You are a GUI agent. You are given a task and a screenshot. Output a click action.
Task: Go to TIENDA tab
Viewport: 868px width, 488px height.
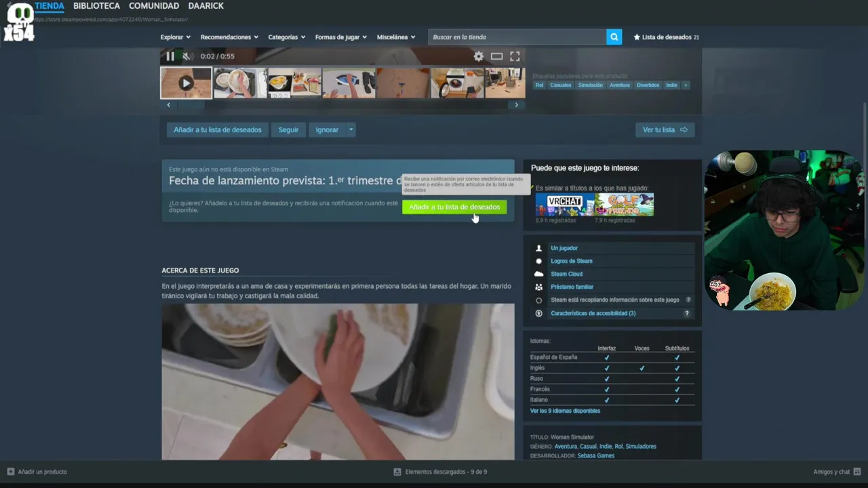50,6
